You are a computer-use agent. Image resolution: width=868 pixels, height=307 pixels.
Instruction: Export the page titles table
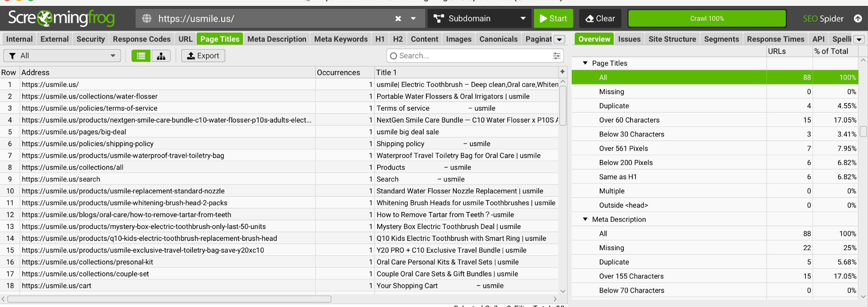[x=203, y=56]
